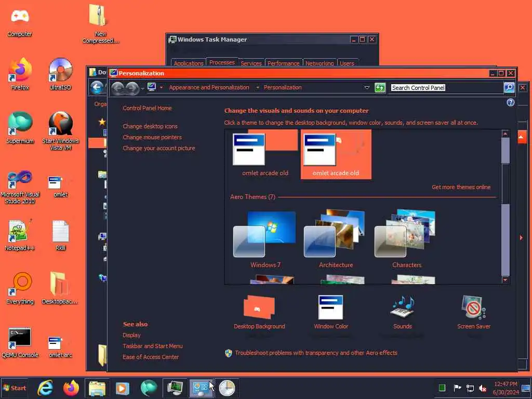Screen dimensions: 532x399
Task: Select the omlet arc desktop file
Action: point(60,347)
